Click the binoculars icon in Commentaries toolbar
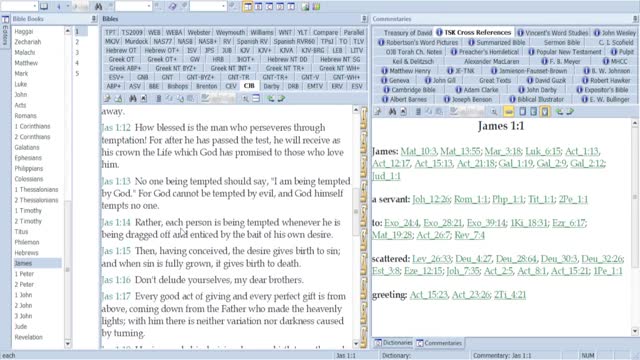This screenshot has width=640, height=360. tap(392, 111)
